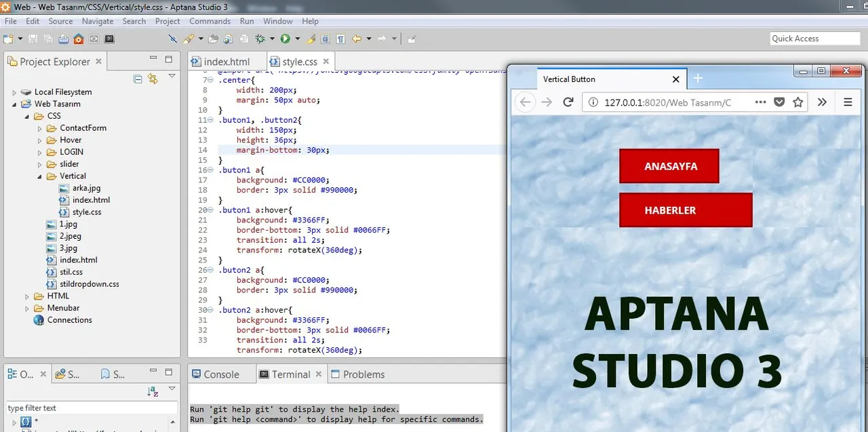Close the Outline view tab
Image resolution: width=868 pixels, height=432 pixels.
point(43,374)
